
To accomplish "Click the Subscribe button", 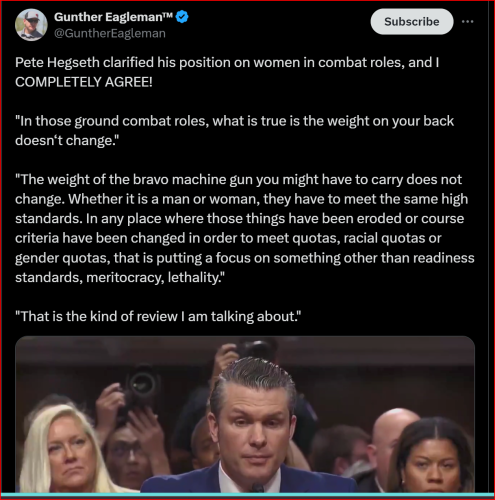I will point(412,22).
